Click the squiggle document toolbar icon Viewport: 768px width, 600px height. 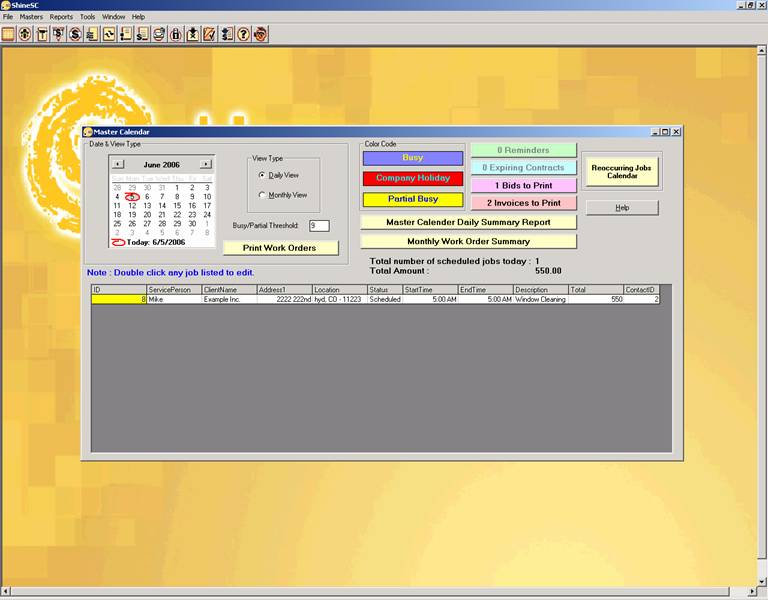(x=109, y=34)
